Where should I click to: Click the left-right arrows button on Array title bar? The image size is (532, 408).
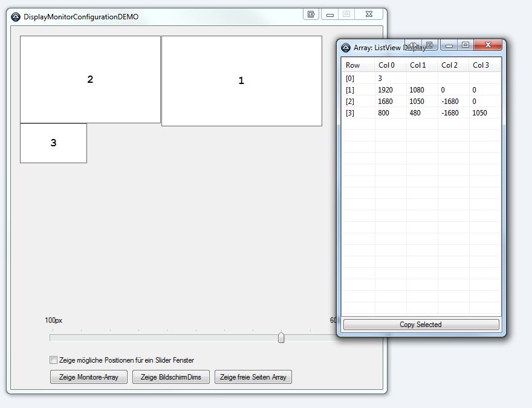pyautogui.click(x=413, y=45)
